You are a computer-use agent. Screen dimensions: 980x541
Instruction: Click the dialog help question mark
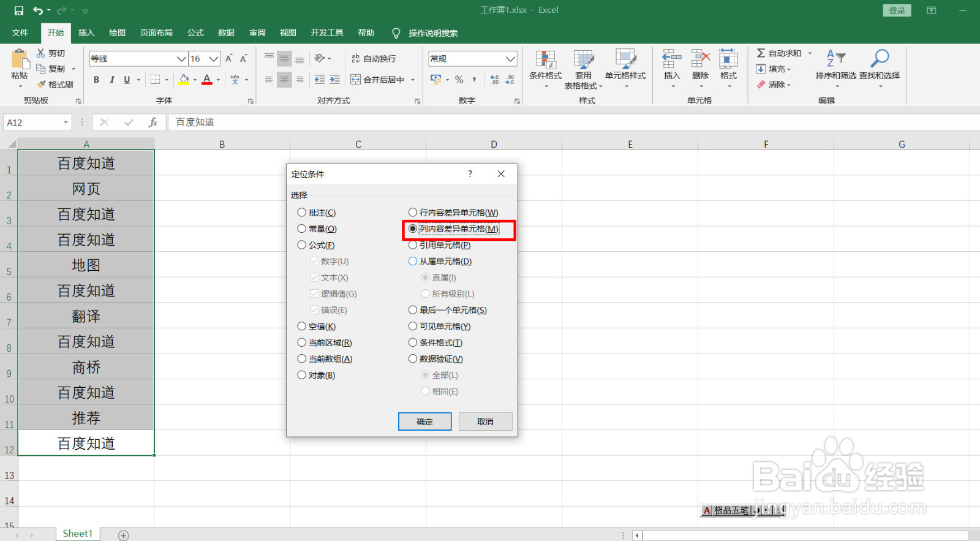click(x=470, y=174)
